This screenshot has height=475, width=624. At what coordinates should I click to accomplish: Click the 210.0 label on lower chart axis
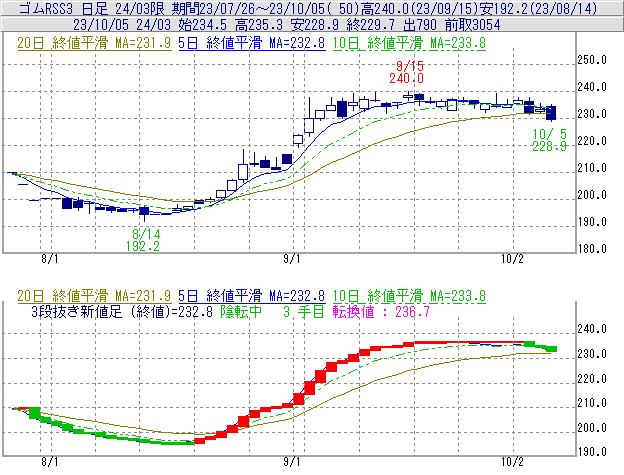[592, 403]
